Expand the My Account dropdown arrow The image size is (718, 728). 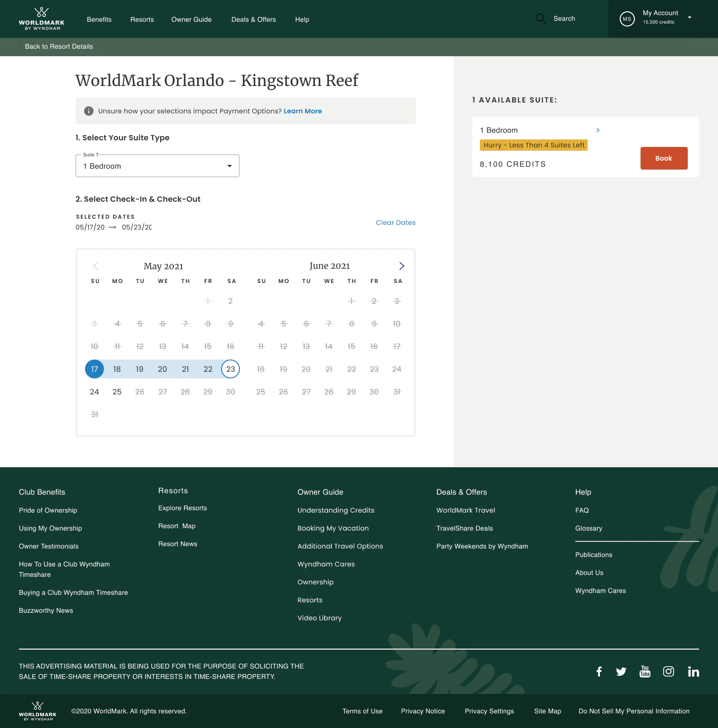click(690, 17)
